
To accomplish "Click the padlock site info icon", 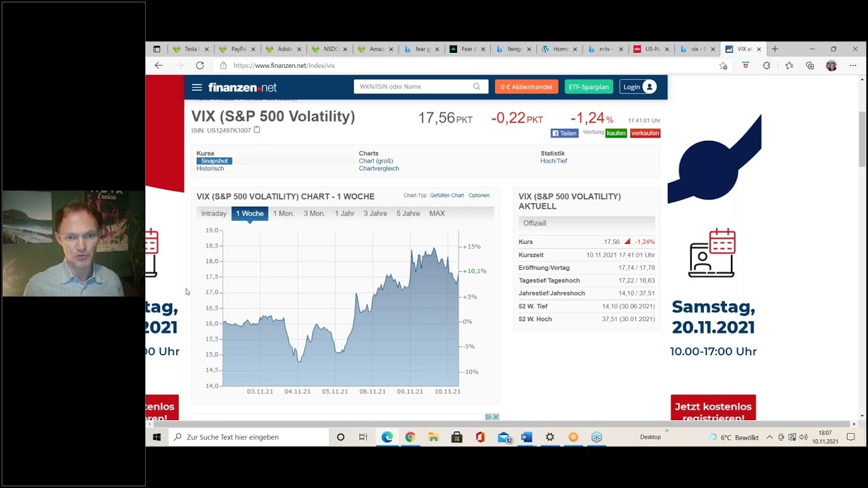I will point(223,66).
